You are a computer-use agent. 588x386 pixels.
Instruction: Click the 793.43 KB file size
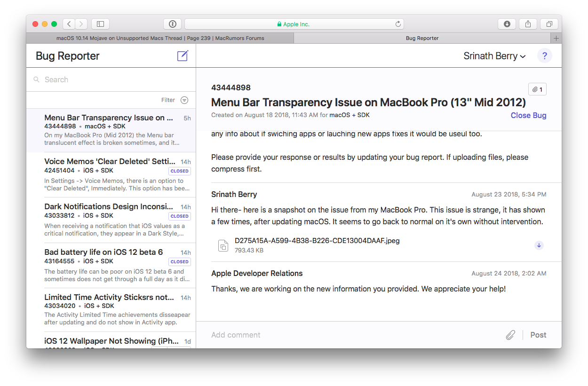click(x=249, y=251)
